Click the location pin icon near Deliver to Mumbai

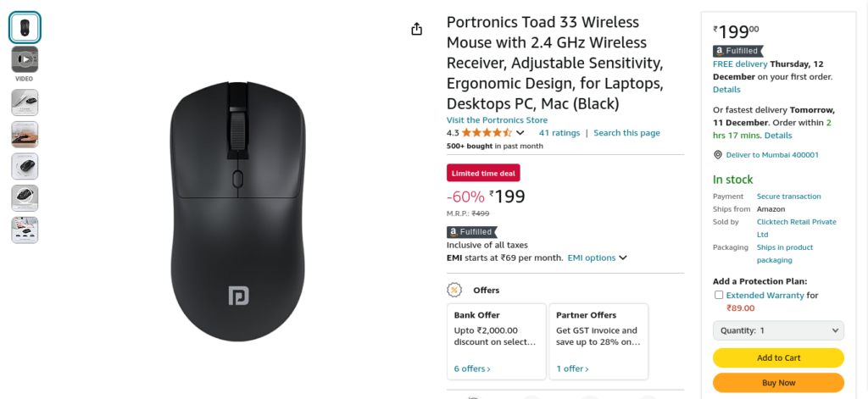coord(718,155)
